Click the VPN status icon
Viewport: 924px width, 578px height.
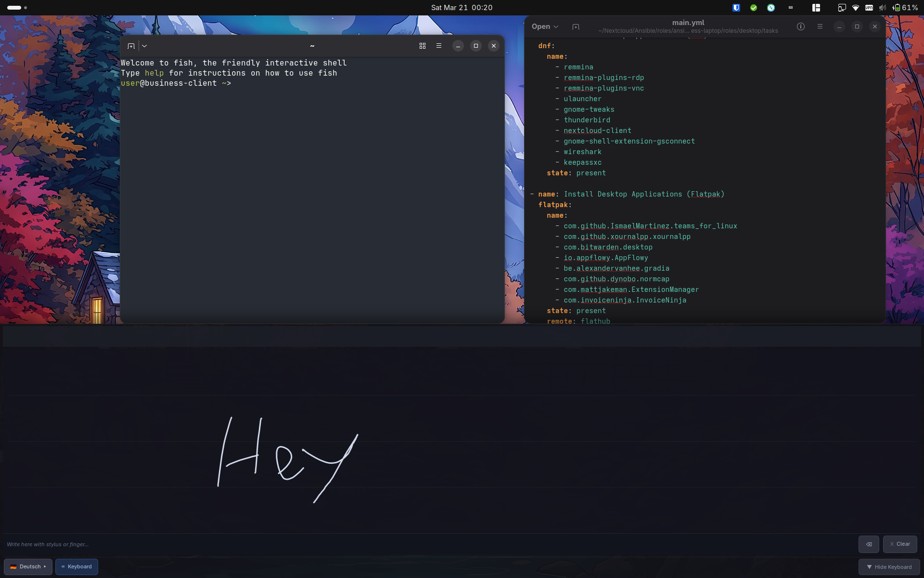pos(869,8)
